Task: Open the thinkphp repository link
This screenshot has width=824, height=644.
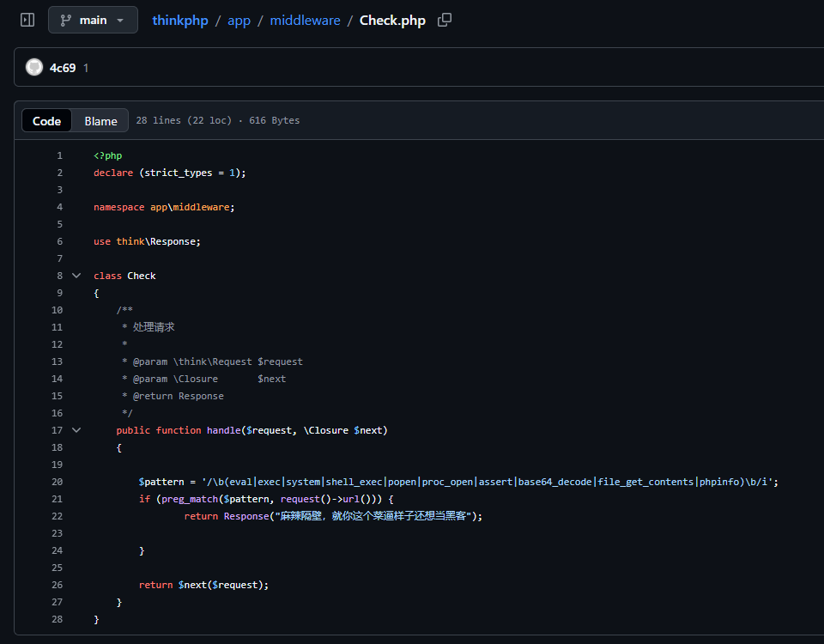Action: (x=180, y=20)
